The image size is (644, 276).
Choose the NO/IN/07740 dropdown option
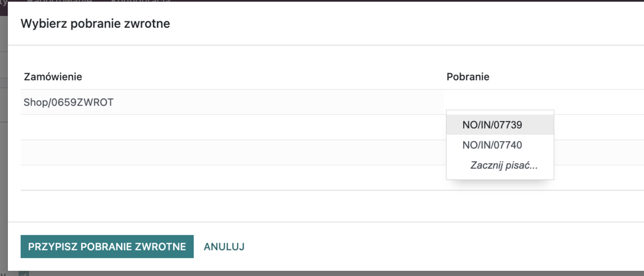(492, 145)
